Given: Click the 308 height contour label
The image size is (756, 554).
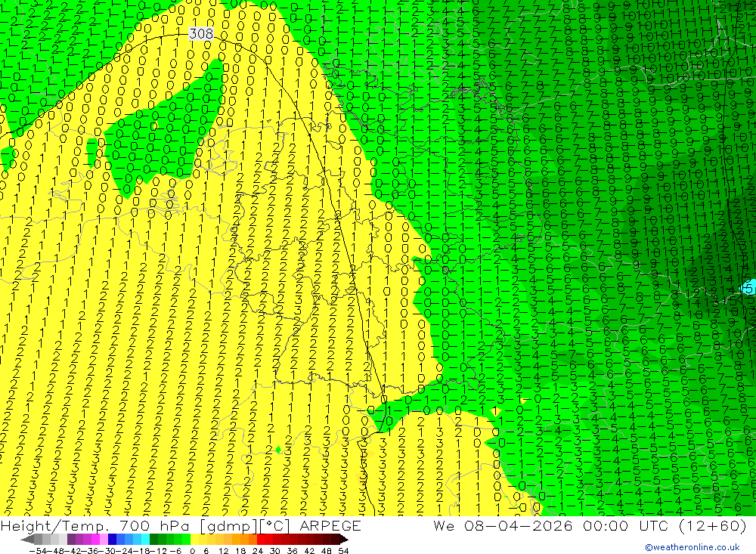Looking at the screenshot, I should 201,33.
